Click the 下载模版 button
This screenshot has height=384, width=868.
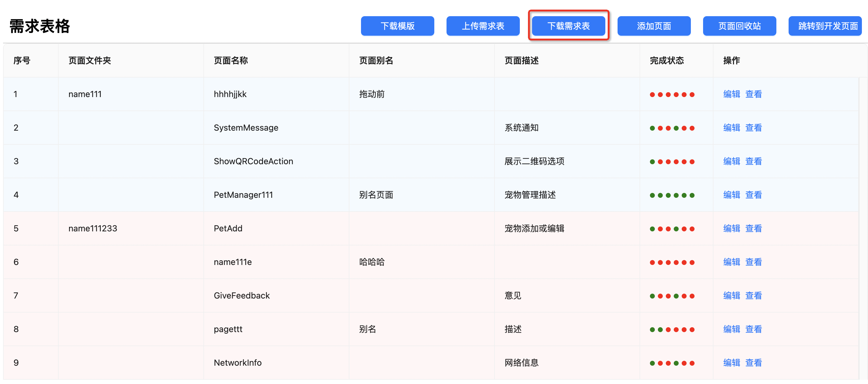pyautogui.click(x=397, y=26)
